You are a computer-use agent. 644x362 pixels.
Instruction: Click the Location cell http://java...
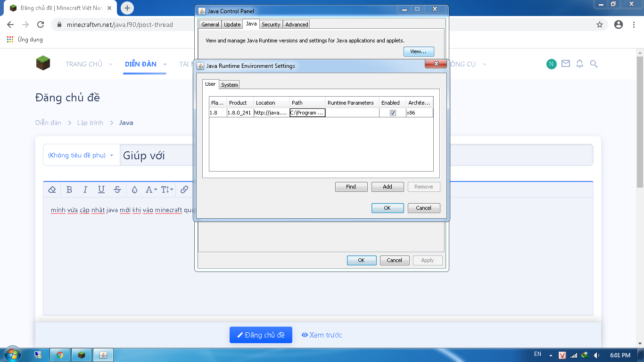click(x=271, y=113)
